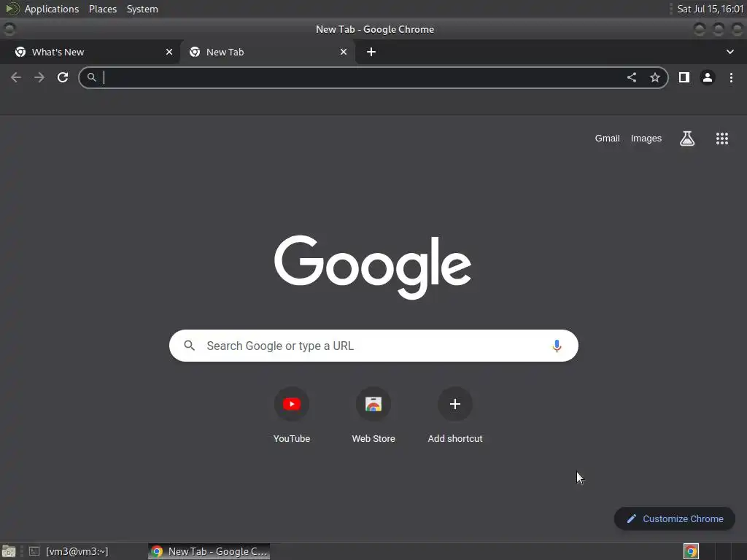Select the New Tab tab
Viewport: 747px width, 560px height.
click(x=267, y=52)
